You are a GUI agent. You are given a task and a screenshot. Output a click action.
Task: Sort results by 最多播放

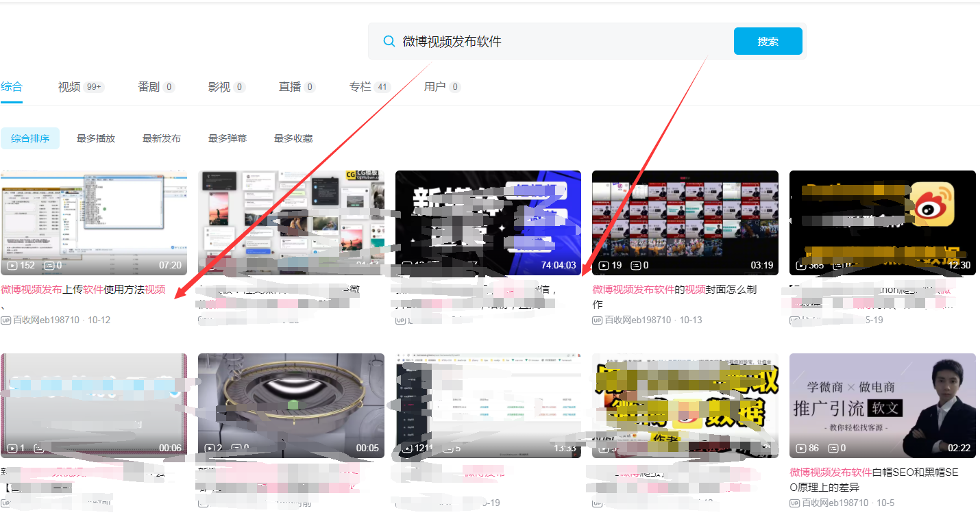point(96,138)
